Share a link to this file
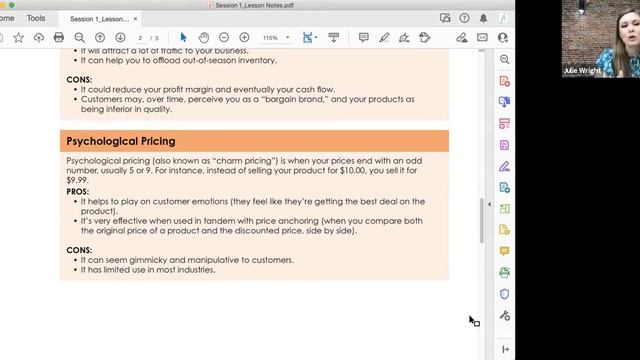Image resolution: width=640 pixels, height=360 pixels. pyautogui.click(x=462, y=38)
